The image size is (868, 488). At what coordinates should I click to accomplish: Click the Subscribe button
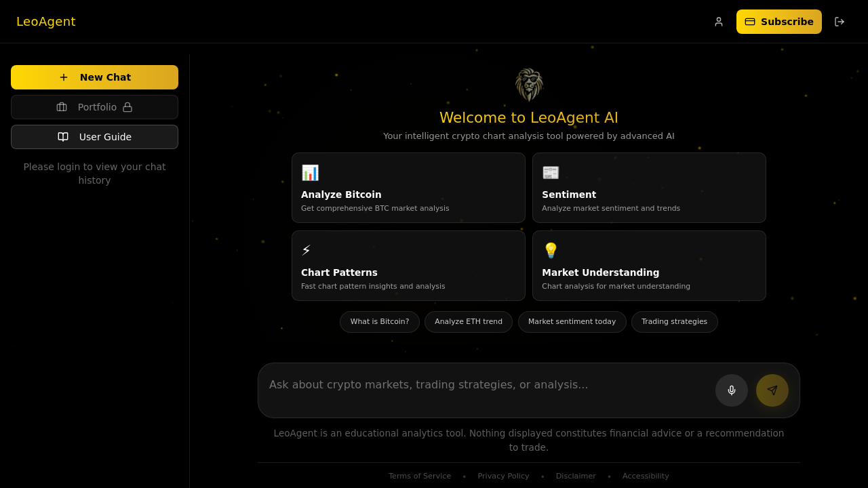pyautogui.click(x=778, y=22)
